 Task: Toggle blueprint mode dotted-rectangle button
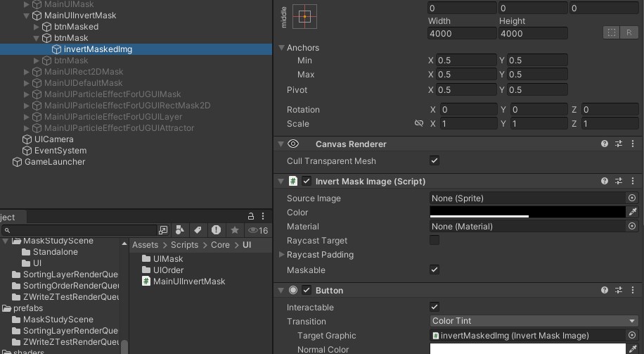pos(611,32)
